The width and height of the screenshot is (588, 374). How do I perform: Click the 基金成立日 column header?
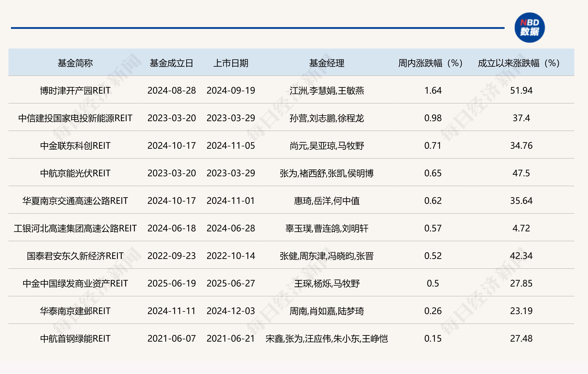[x=171, y=63]
